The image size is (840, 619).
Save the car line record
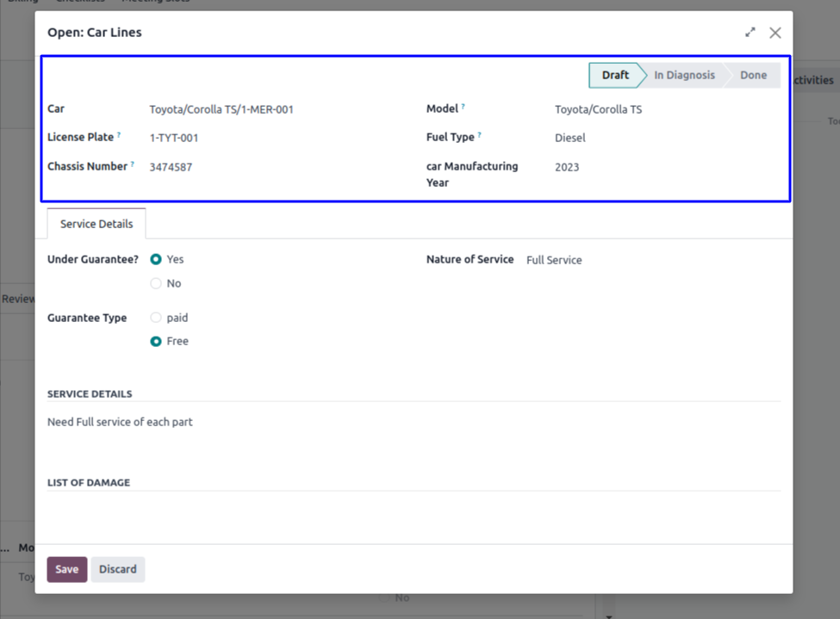pos(66,569)
